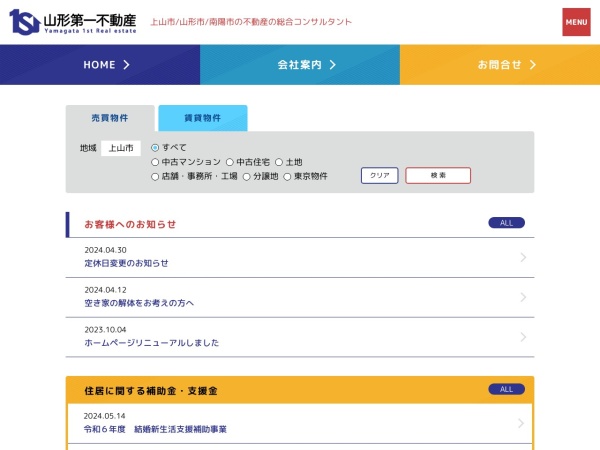The height and width of the screenshot is (450, 600).
Task: Click the 2024.04.30 date text
Action: pos(105,250)
